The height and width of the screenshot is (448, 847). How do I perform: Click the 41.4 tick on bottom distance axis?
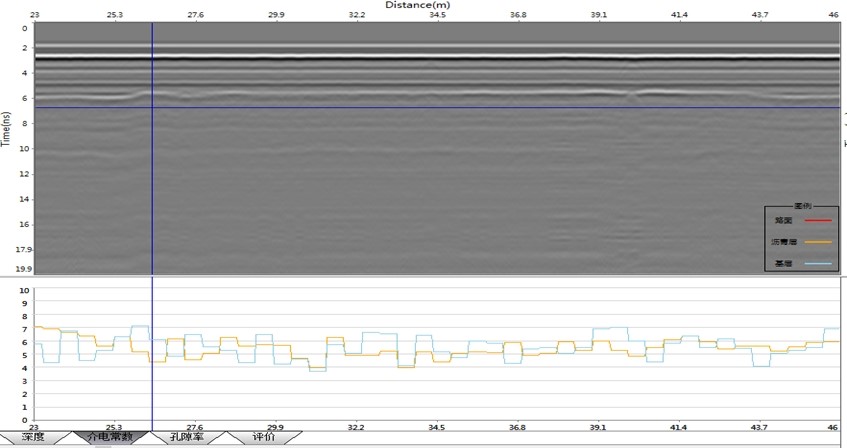[679, 427]
